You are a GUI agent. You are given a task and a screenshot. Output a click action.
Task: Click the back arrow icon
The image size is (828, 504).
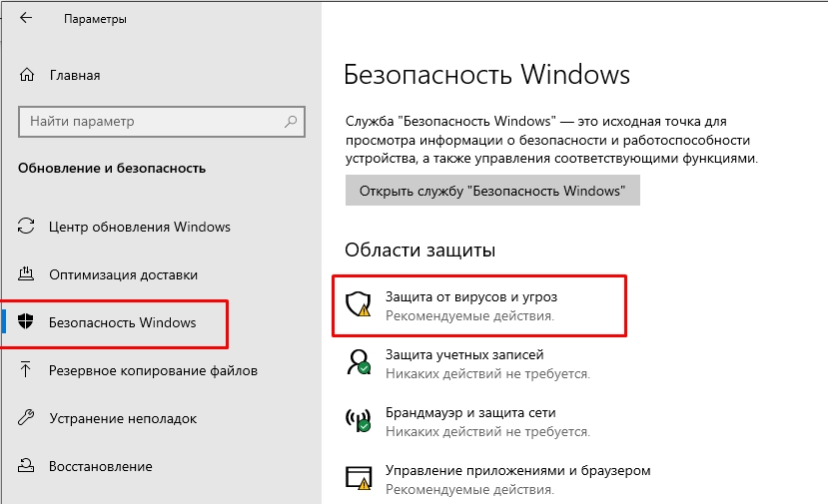pos(26,18)
